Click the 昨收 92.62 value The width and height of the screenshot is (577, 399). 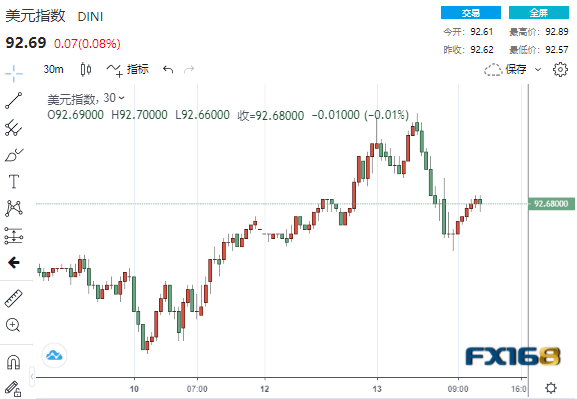pyautogui.click(x=482, y=49)
